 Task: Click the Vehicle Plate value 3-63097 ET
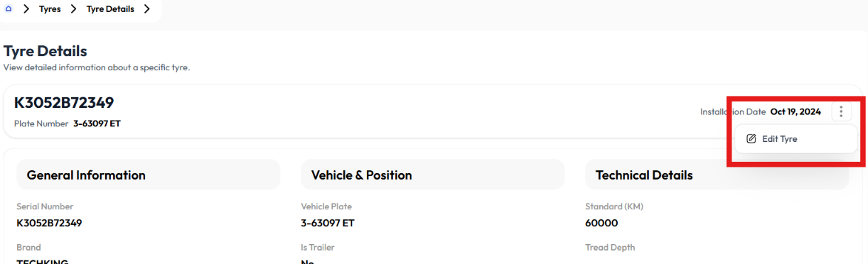click(328, 223)
